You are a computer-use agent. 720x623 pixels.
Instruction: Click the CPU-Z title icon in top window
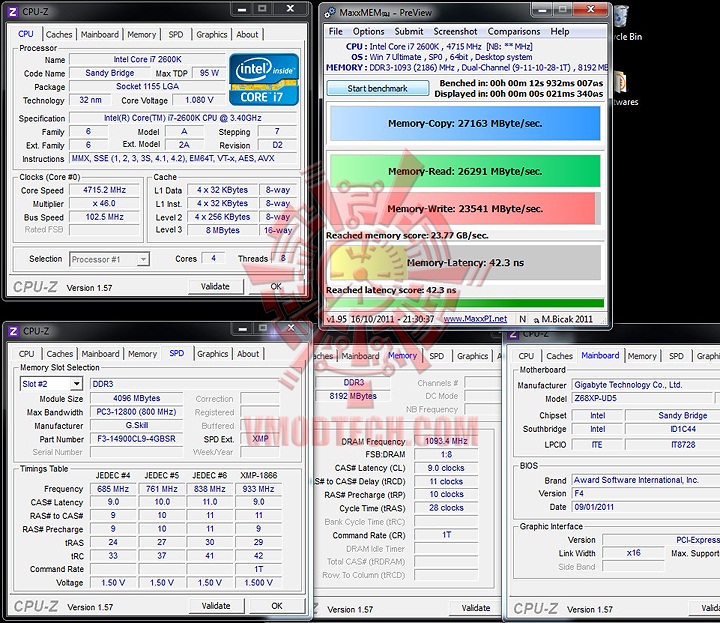tap(13, 11)
